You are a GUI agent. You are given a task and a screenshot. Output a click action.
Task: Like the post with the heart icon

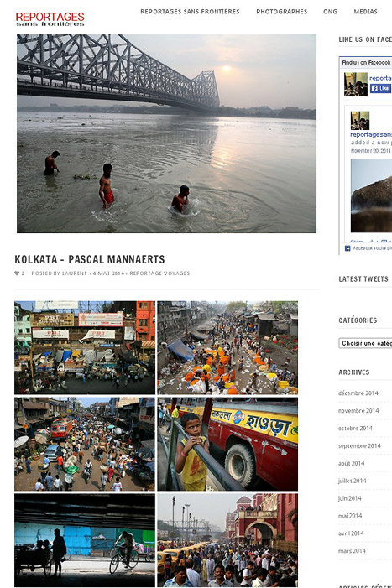17,273
